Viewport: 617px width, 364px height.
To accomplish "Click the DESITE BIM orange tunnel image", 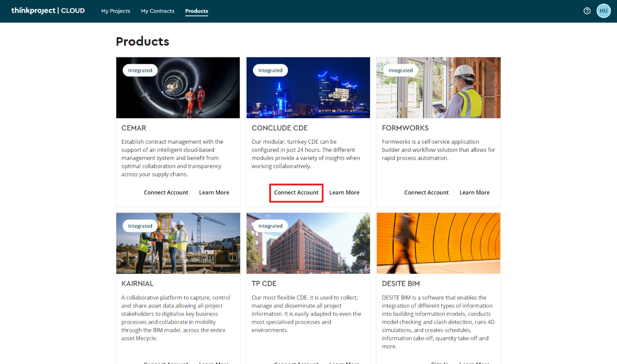I will point(438,243).
